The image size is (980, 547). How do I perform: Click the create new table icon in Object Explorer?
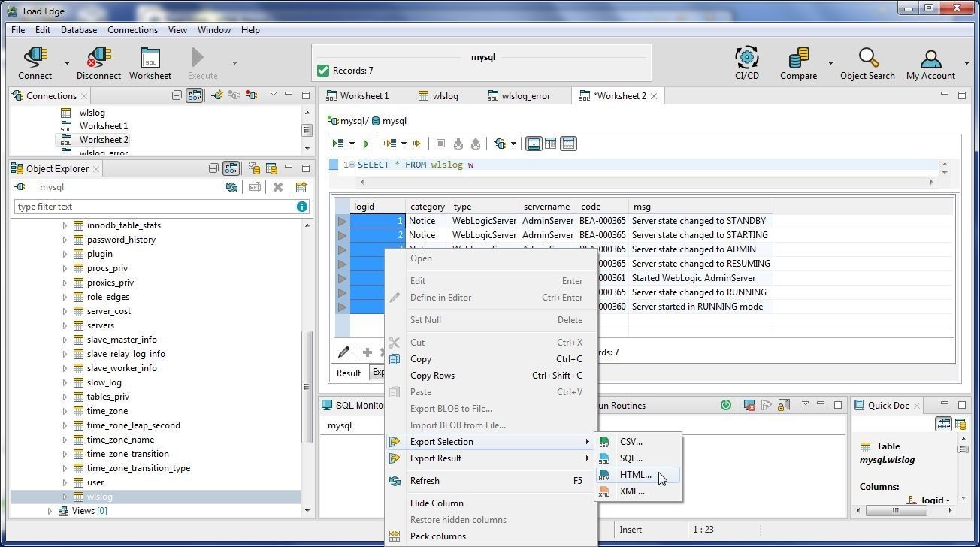tap(301, 187)
